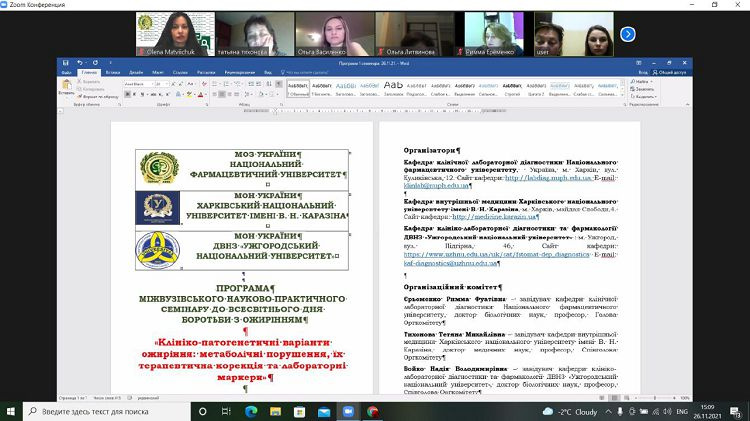The width and height of the screenshot is (750, 421).
Task: Select Ольга Василенко video thumbnail
Action: coord(335,34)
